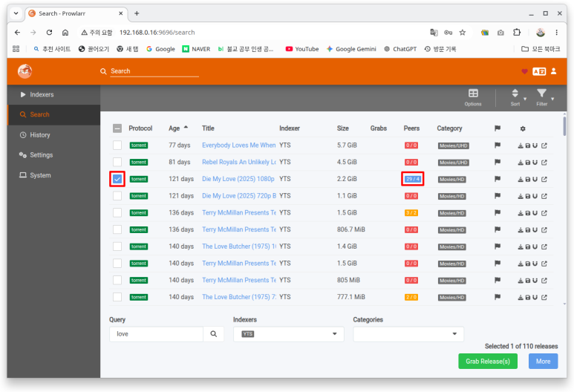574x392 pixels.
Task: Click the browser address bar URL
Action: click(157, 33)
